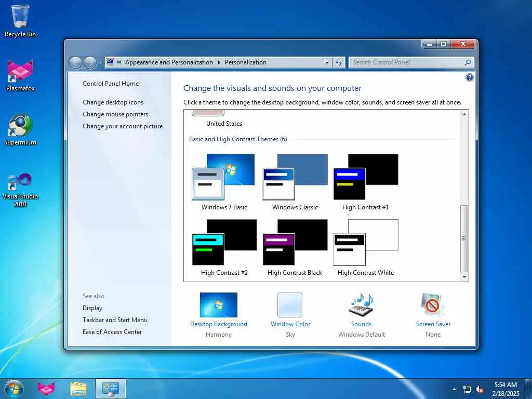Click the themes list scroll down arrow

click(464, 277)
